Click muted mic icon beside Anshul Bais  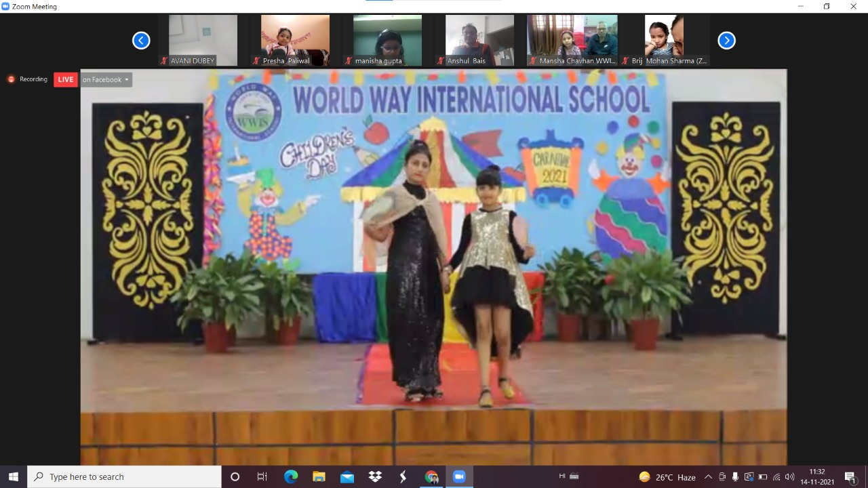441,61
